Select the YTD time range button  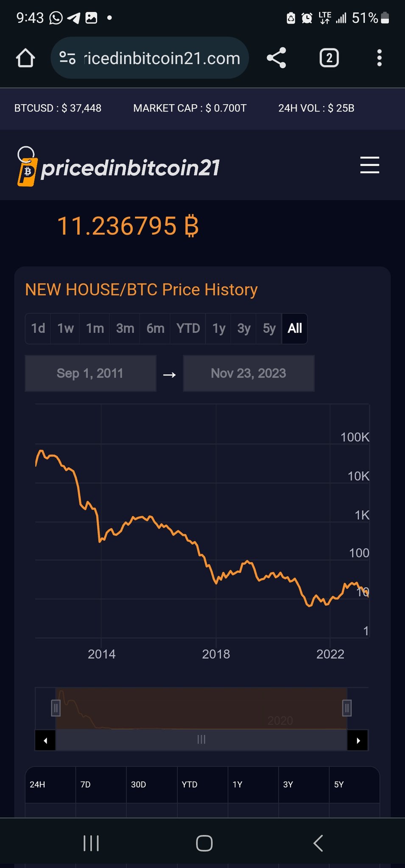[188, 328]
